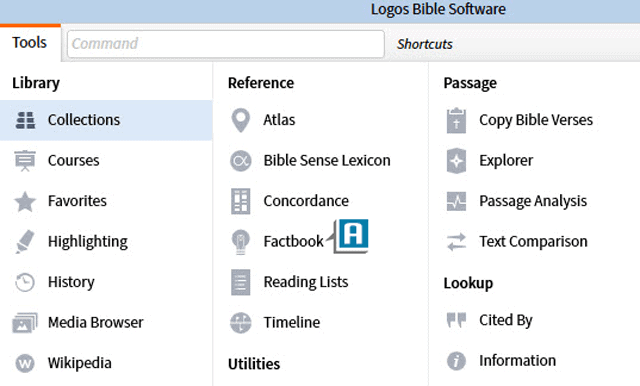Screen dimensions: 640x386
Task: Click the Reading Lists document icon
Action: pyautogui.click(x=240, y=282)
